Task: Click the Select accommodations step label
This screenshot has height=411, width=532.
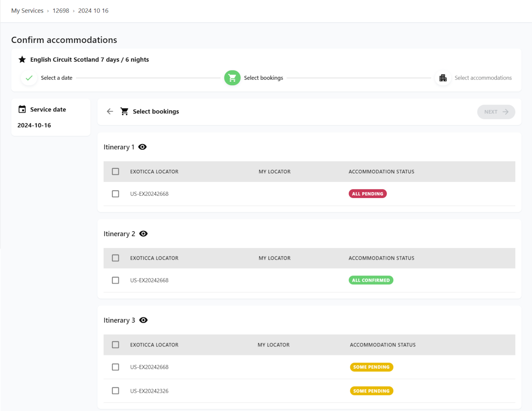Action: click(483, 78)
